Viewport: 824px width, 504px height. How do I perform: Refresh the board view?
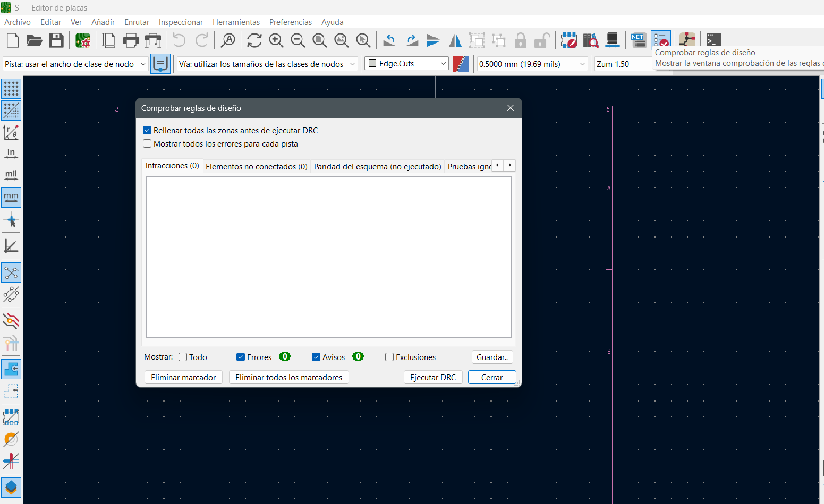click(254, 40)
